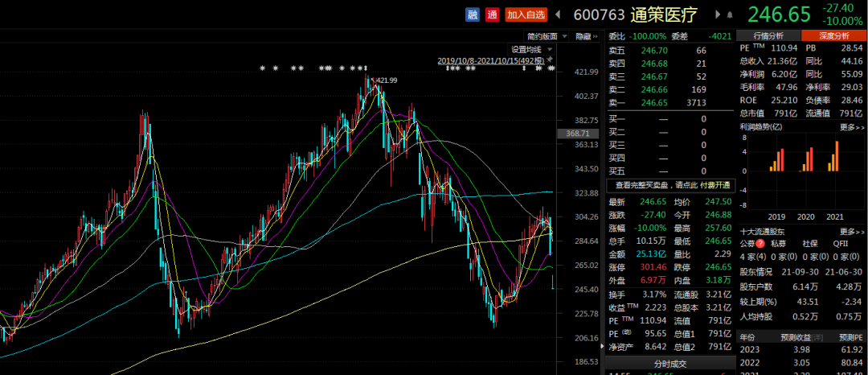The image size is (868, 375).
Task: Click 委比 value -100.00%
Action: pos(648,36)
